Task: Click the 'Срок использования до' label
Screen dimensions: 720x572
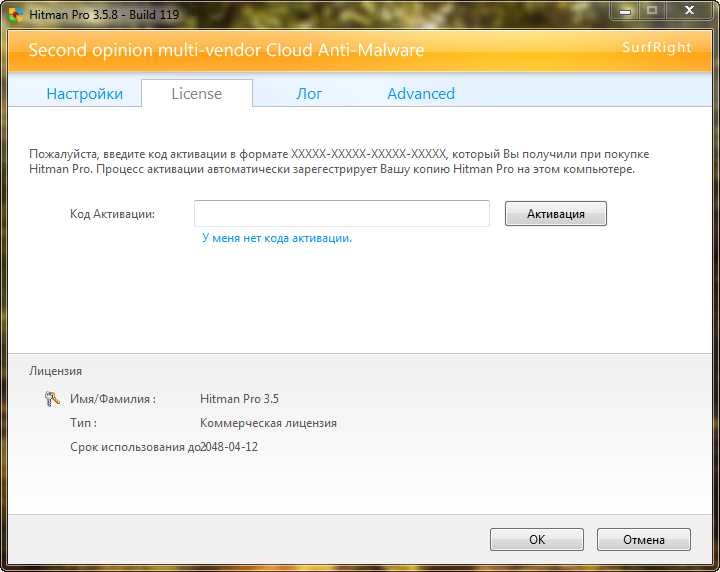Action: pos(135,447)
